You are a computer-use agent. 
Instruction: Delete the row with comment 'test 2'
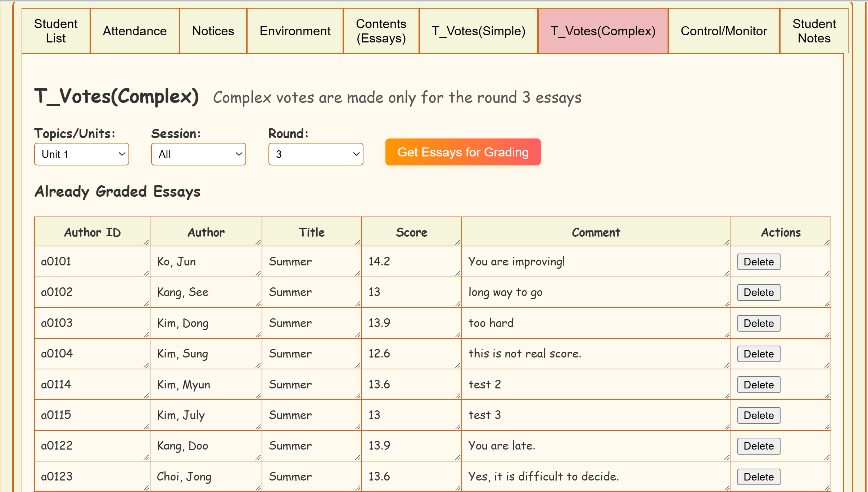point(759,385)
